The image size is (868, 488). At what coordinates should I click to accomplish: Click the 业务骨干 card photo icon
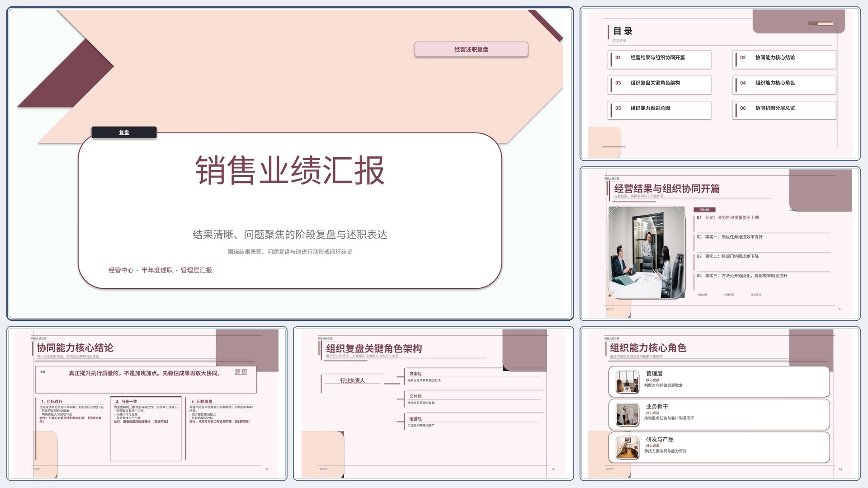coord(627,415)
